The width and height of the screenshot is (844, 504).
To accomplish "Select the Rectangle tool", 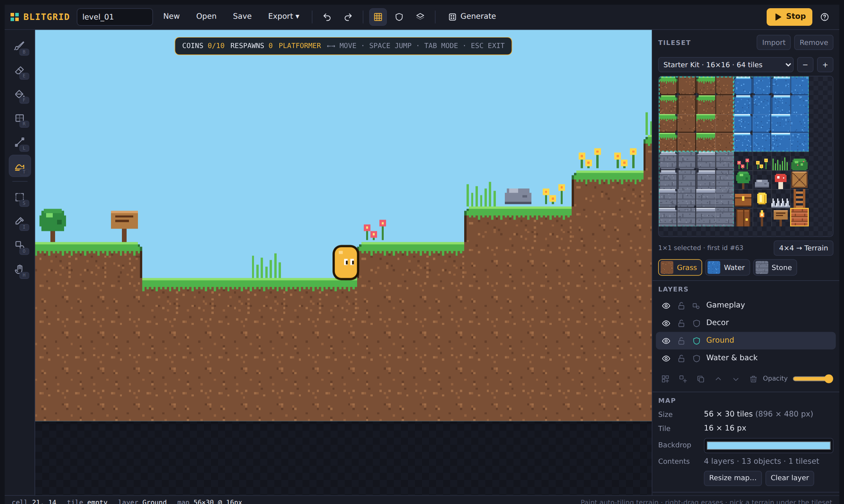I will click(20, 118).
